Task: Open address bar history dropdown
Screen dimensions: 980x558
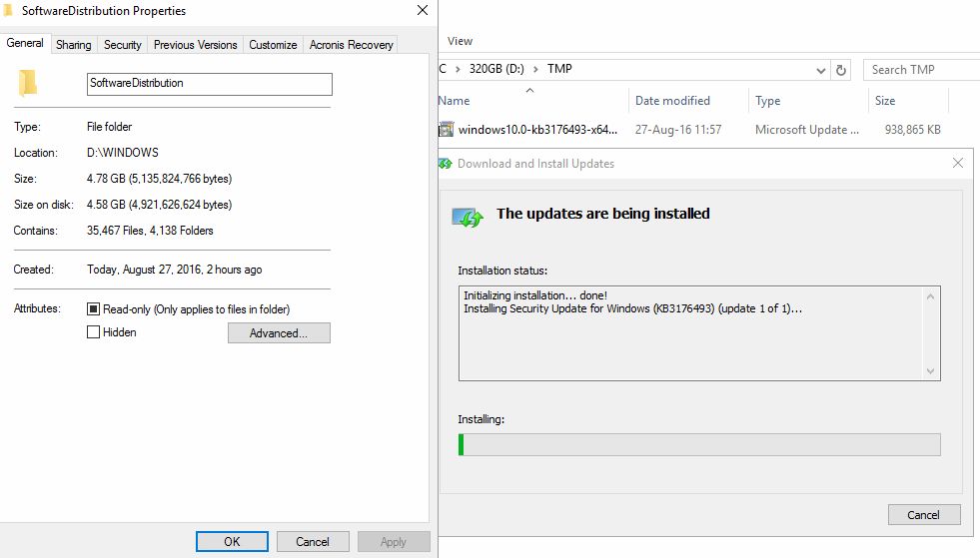Action: click(820, 70)
